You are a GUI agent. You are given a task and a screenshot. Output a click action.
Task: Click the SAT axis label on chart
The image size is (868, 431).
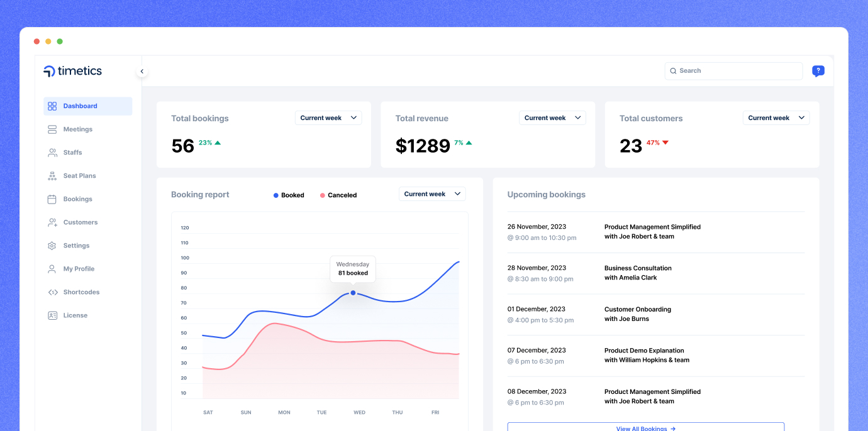point(208,413)
